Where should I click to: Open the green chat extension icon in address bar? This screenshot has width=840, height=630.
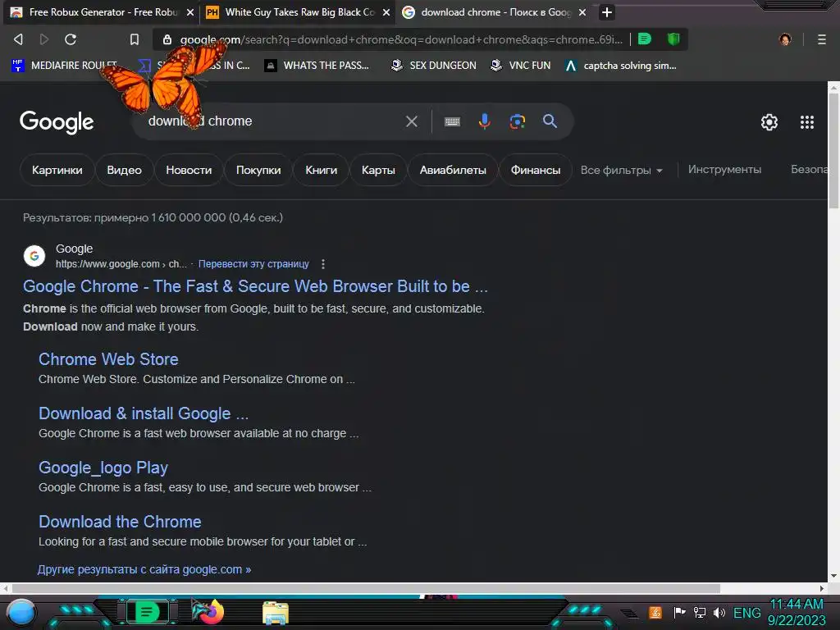[x=645, y=39]
